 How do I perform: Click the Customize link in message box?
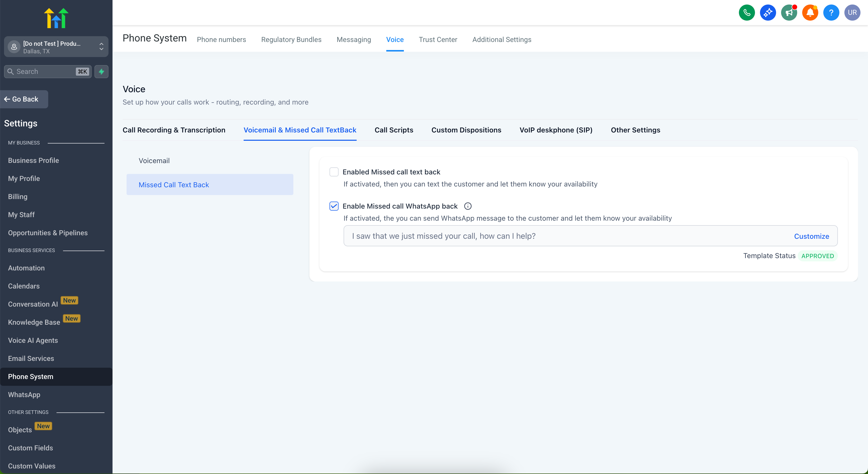coord(811,236)
